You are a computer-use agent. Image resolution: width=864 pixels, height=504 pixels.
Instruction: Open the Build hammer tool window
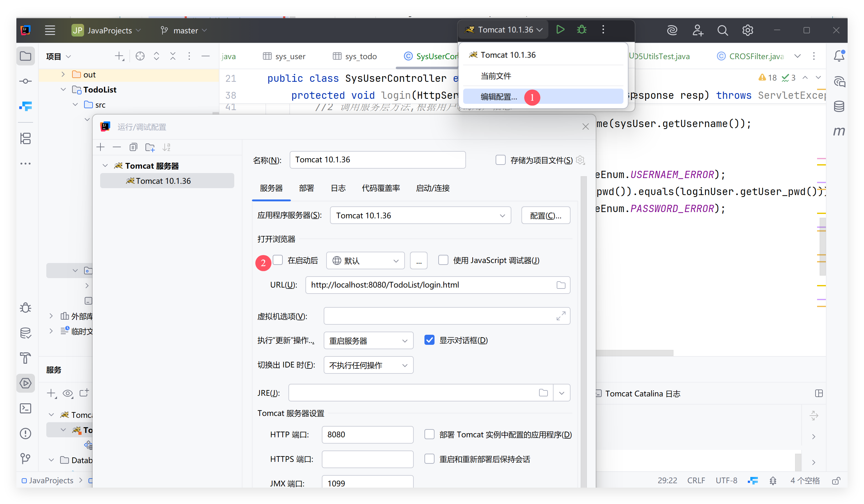[x=26, y=358]
